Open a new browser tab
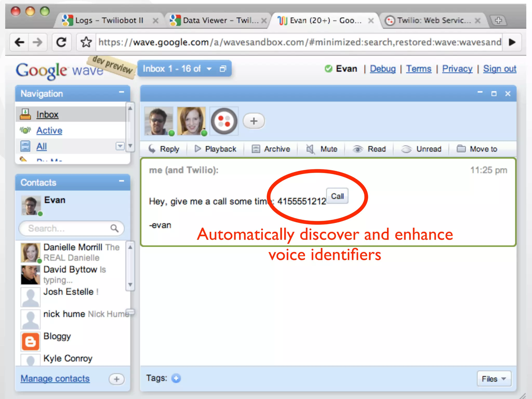The height and width of the screenshot is (399, 532). coord(498,20)
